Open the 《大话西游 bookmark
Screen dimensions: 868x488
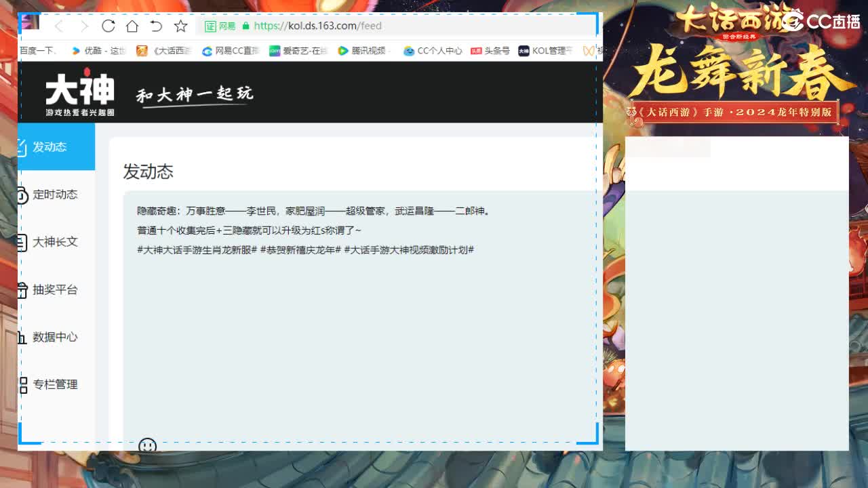[164, 50]
